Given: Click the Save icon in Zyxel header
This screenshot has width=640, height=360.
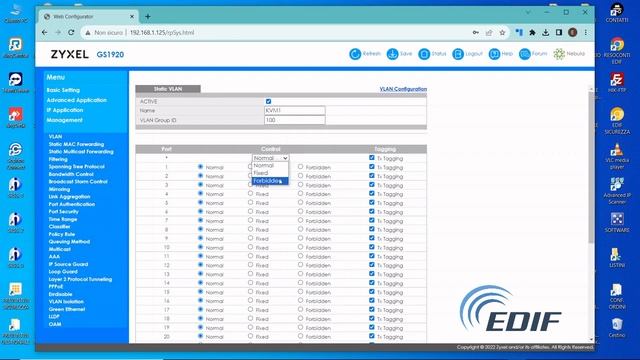Looking at the screenshot, I should 392,54.
